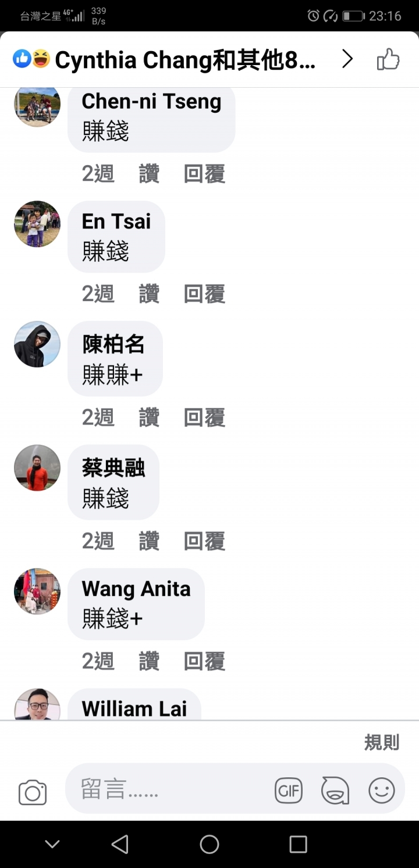The height and width of the screenshot is (868, 419).
Task: Open the 規則 rules link
Action: pyautogui.click(x=382, y=742)
